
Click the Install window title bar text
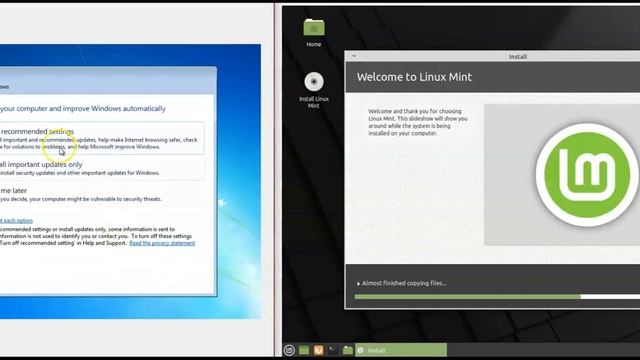[x=518, y=56]
